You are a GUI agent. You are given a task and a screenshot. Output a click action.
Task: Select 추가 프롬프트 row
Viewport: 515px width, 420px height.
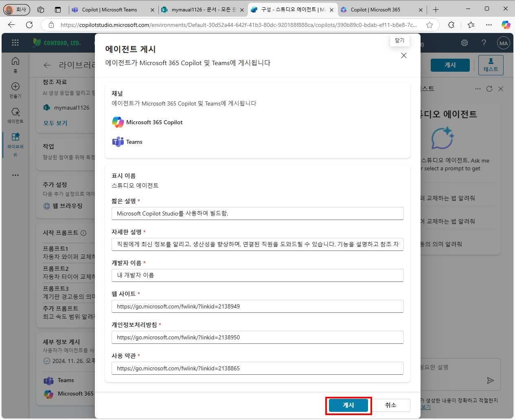[69, 312]
